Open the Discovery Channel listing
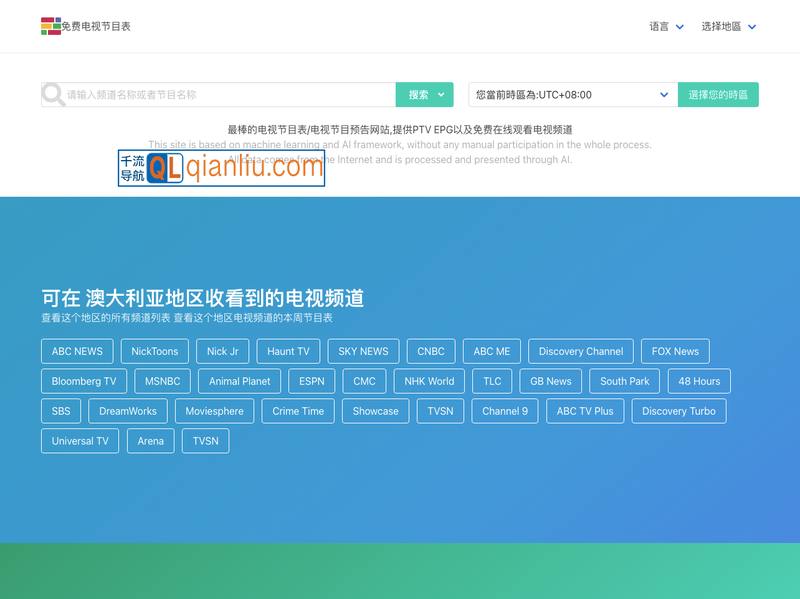This screenshot has height=599, width=800. [x=581, y=351]
